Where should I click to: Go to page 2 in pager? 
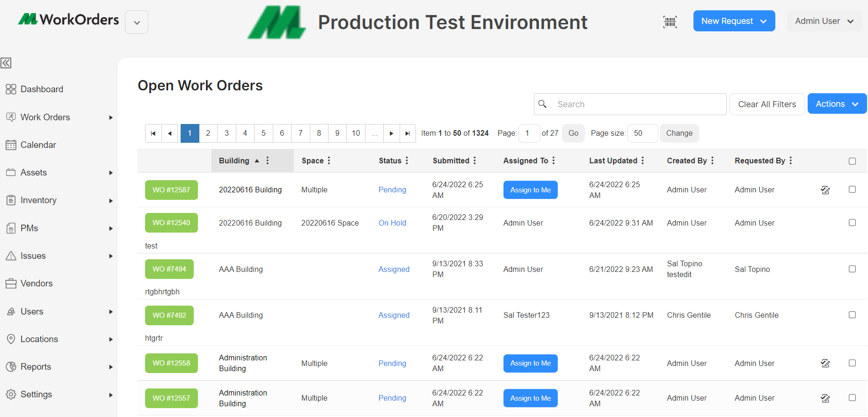point(208,133)
